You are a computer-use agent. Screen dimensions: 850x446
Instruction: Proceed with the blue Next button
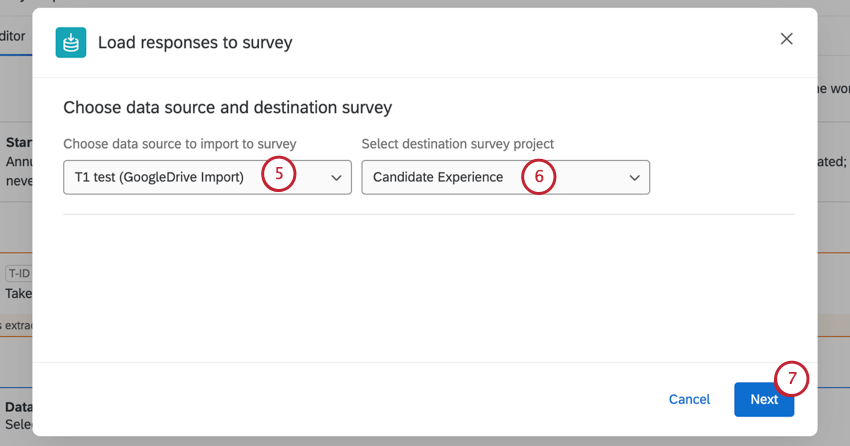763,399
